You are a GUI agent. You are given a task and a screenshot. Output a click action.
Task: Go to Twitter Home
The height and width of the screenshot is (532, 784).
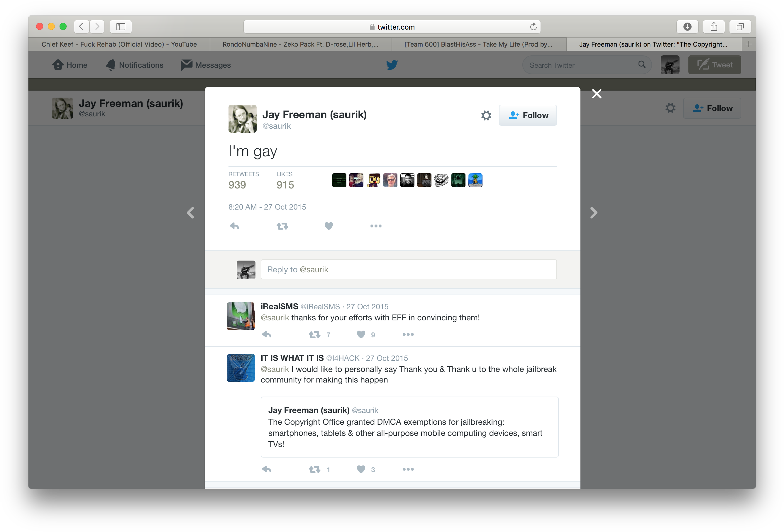[x=70, y=65]
